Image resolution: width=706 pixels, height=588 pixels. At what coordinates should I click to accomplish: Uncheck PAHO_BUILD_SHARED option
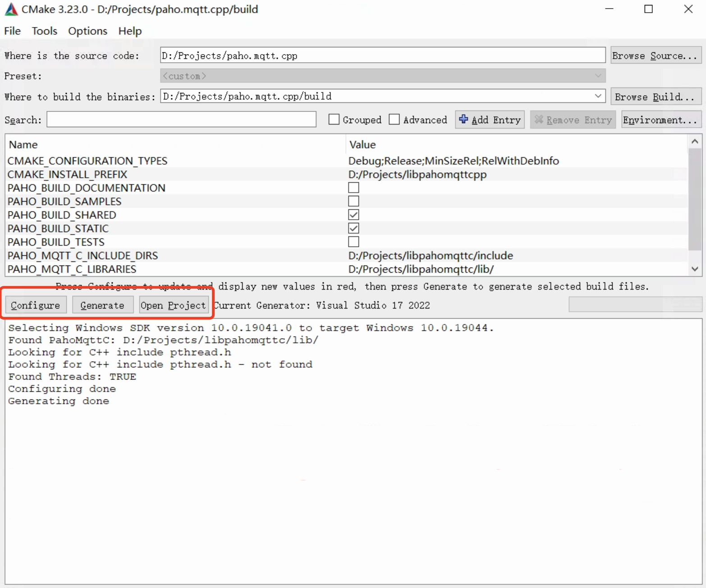click(x=354, y=215)
